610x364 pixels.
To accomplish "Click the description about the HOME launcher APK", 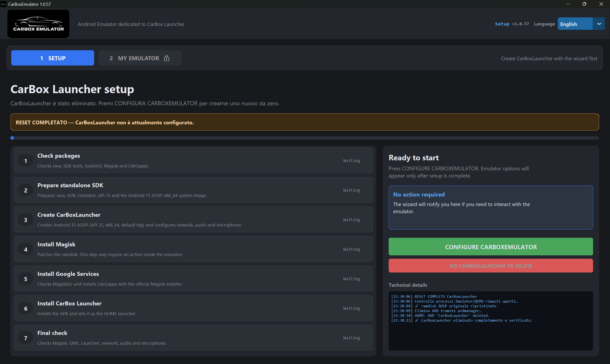I will click(87, 313).
